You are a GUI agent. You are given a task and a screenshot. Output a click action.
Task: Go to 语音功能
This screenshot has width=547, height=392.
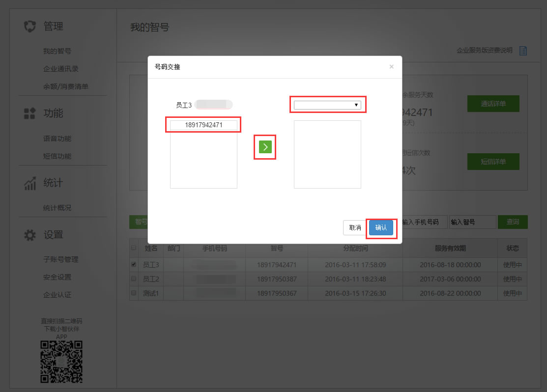point(57,139)
